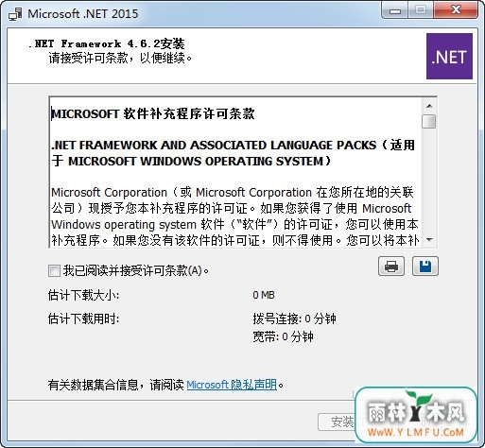Check the 我已阅读并接受许可条款(A) checkbox
Viewport: 485px width, 448px height.
(x=54, y=270)
